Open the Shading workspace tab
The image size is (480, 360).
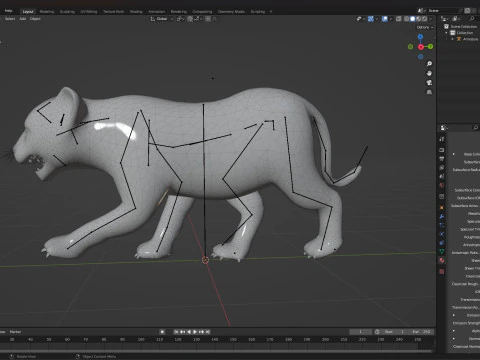(x=136, y=11)
